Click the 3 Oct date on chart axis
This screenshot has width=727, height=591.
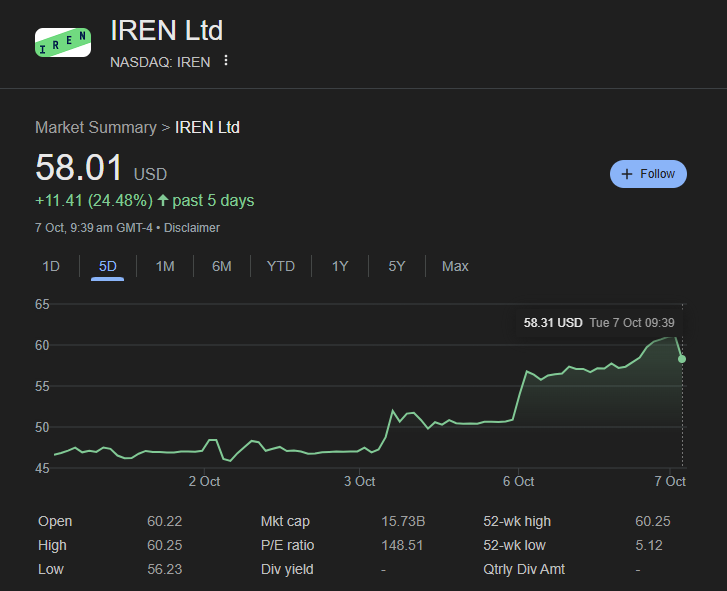click(x=359, y=481)
